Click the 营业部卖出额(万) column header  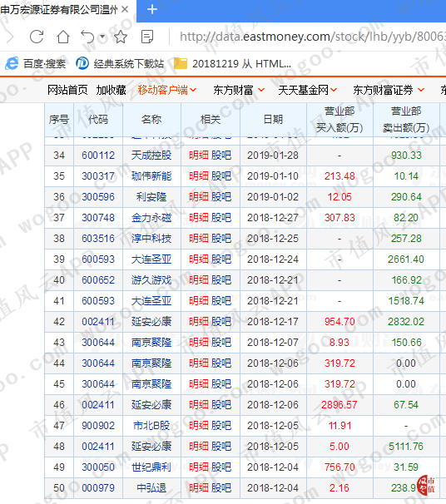406,120
